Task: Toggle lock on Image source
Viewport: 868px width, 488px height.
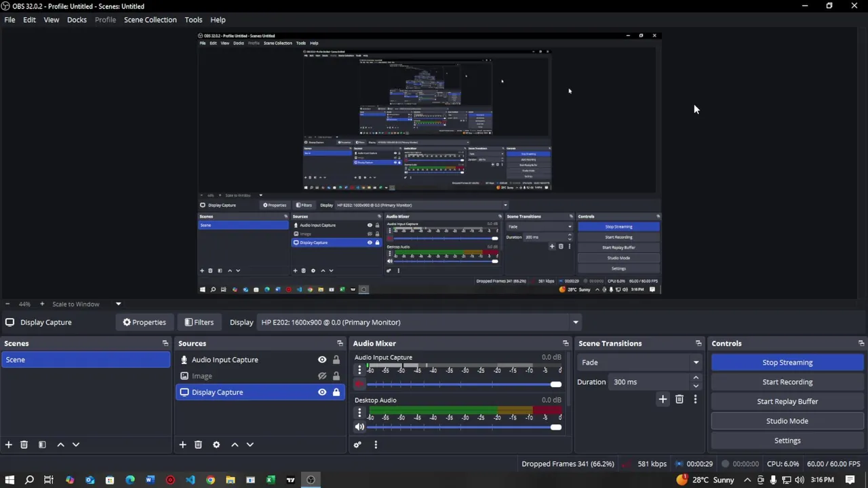Action: point(336,376)
